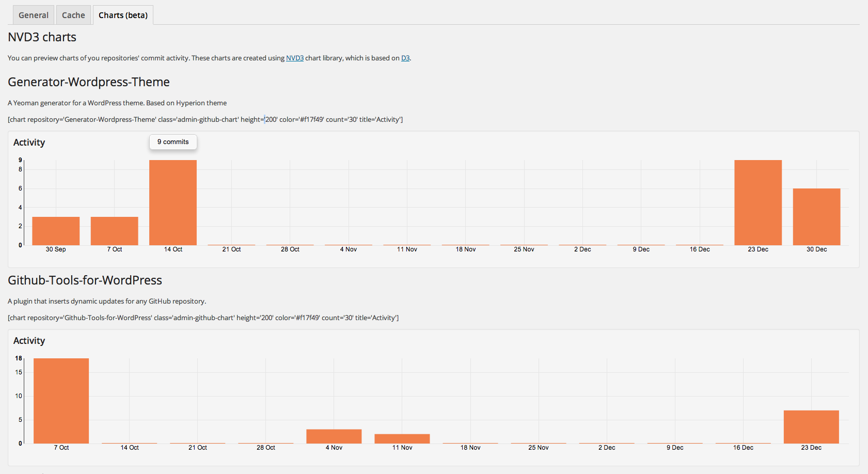This screenshot has height=474, width=868.
Task: Click the first chart's Activity title
Action: (x=29, y=143)
